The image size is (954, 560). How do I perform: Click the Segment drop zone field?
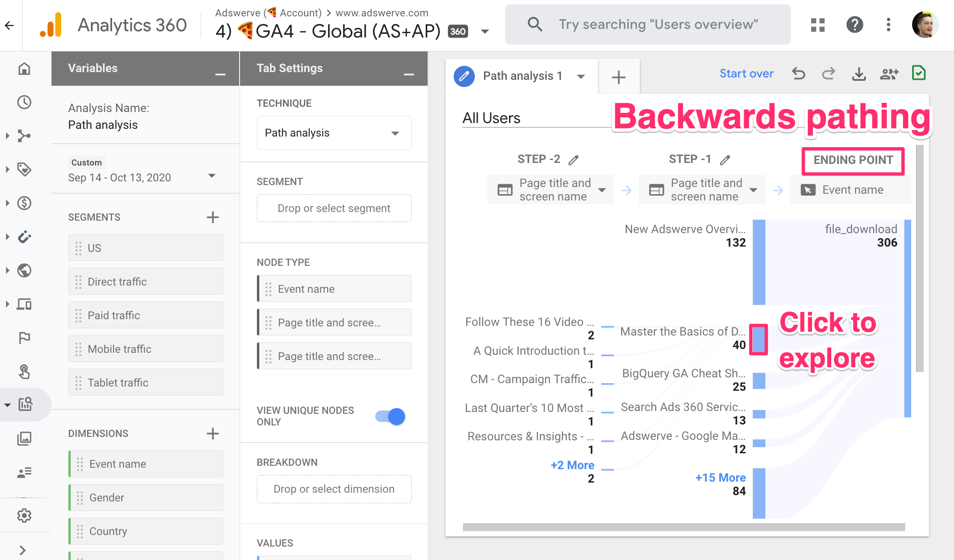click(x=334, y=208)
